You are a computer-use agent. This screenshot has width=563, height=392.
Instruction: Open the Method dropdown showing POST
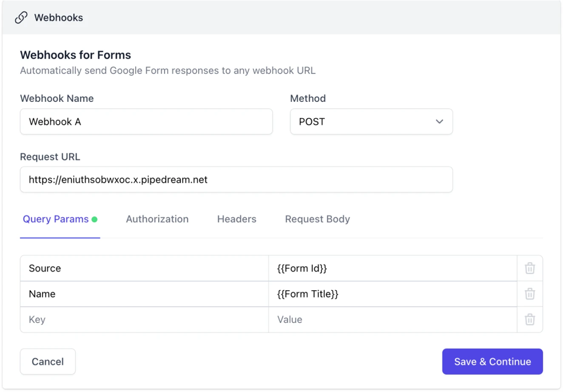click(x=371, y=121)
